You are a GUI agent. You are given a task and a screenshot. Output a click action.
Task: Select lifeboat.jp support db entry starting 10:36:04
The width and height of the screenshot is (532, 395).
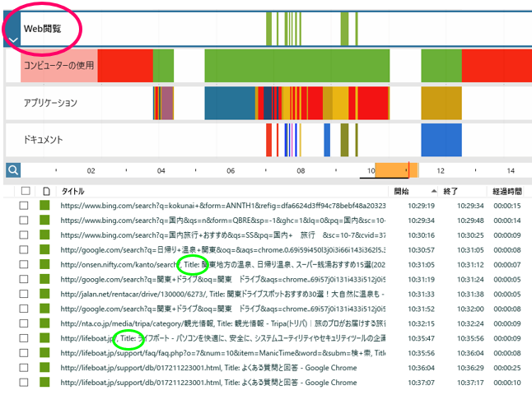[x=208, y=368]
